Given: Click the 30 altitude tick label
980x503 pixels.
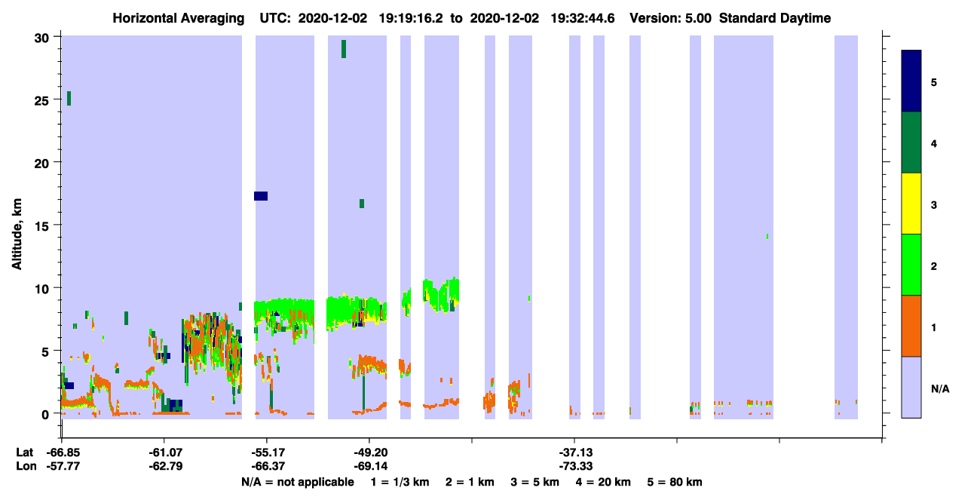Looking at the screenshot, I should coord(43,38).
